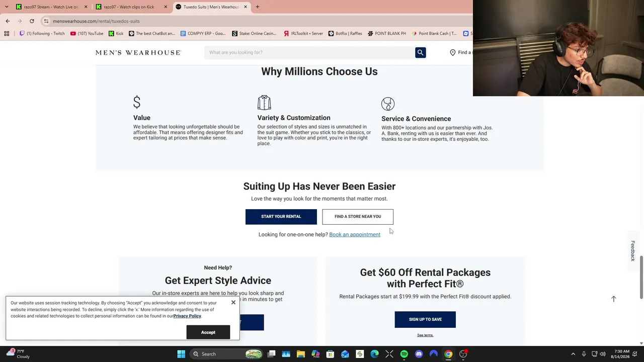Open the Following - Twitch bookmark
644x362 pixels.
42,34
